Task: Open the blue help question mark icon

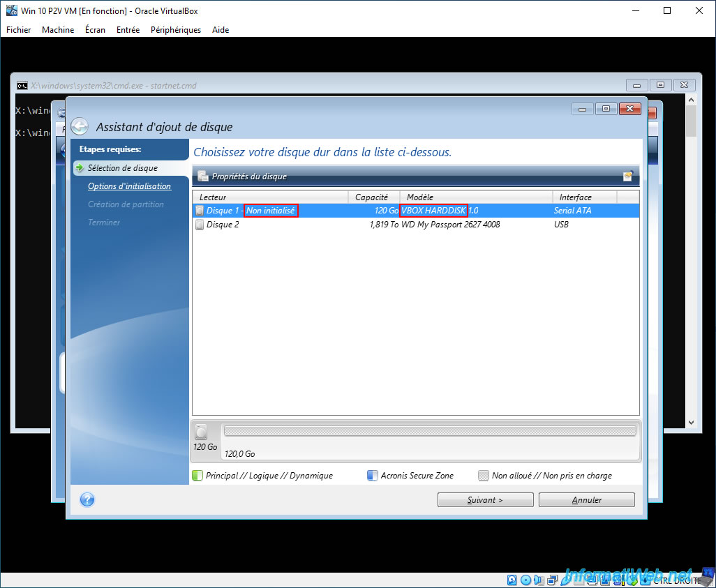Action: (x=87, y=499)
